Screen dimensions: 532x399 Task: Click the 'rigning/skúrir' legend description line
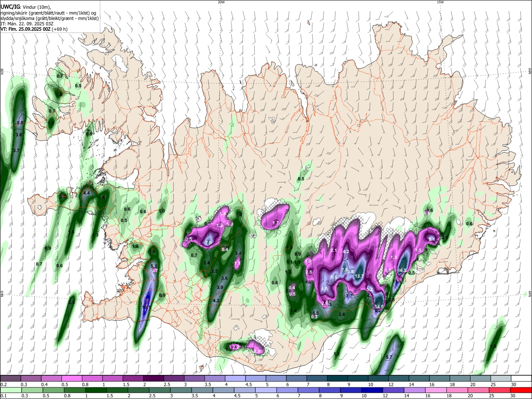coord(48,13)
